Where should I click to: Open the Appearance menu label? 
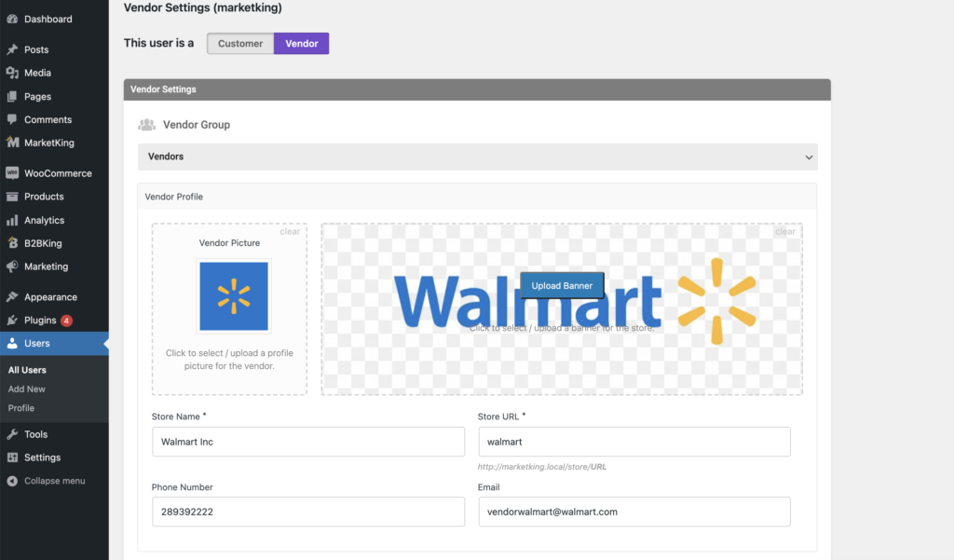pos(50,297)
